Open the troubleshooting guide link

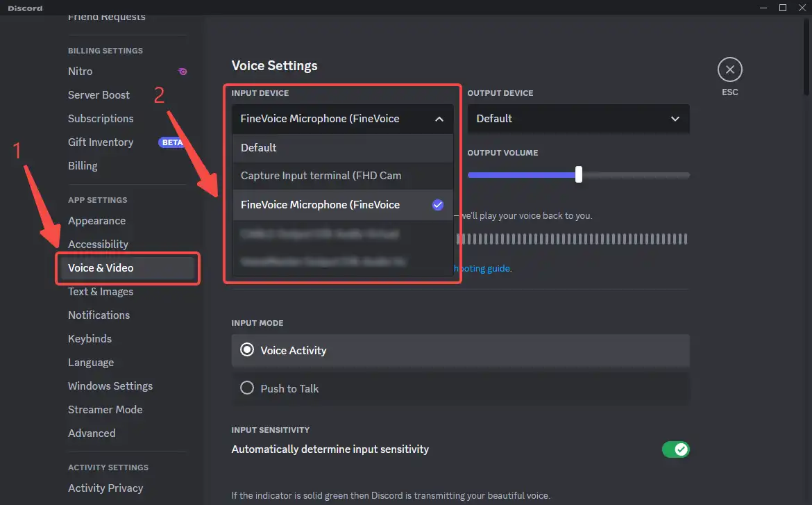click(482, 269)
